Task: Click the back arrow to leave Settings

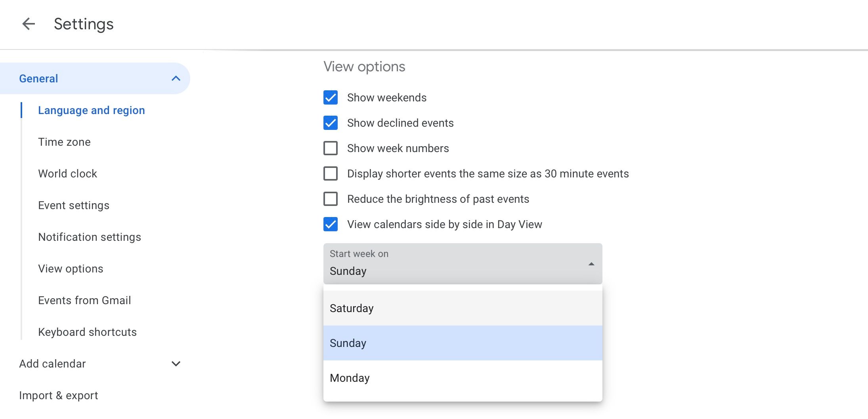Action: (x=28, y=24)
